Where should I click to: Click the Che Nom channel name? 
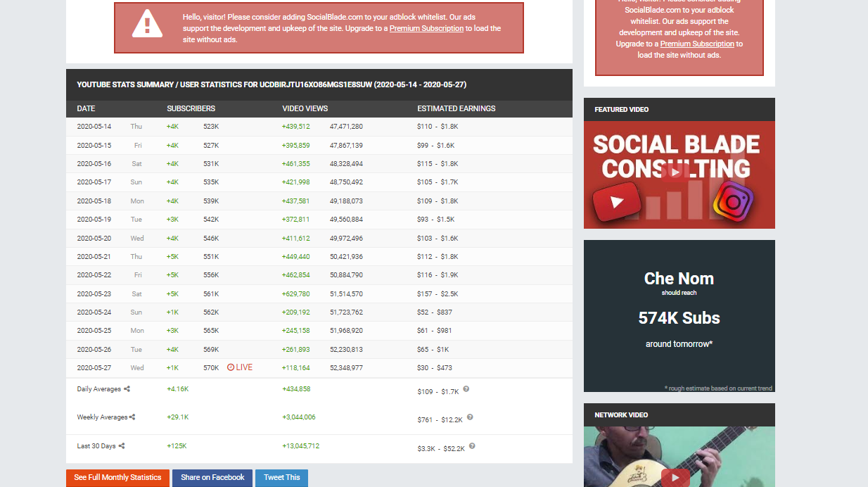tap(679, 279)
